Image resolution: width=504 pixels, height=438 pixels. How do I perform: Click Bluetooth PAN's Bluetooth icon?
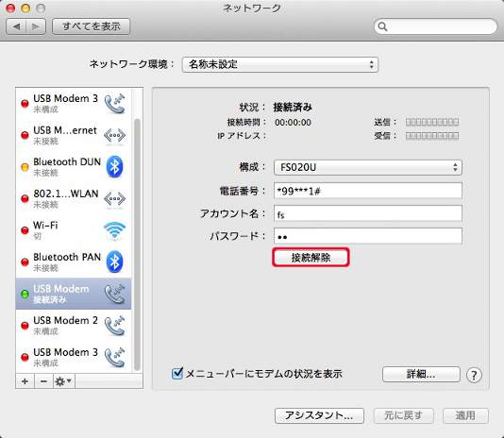tap(115, 261)
